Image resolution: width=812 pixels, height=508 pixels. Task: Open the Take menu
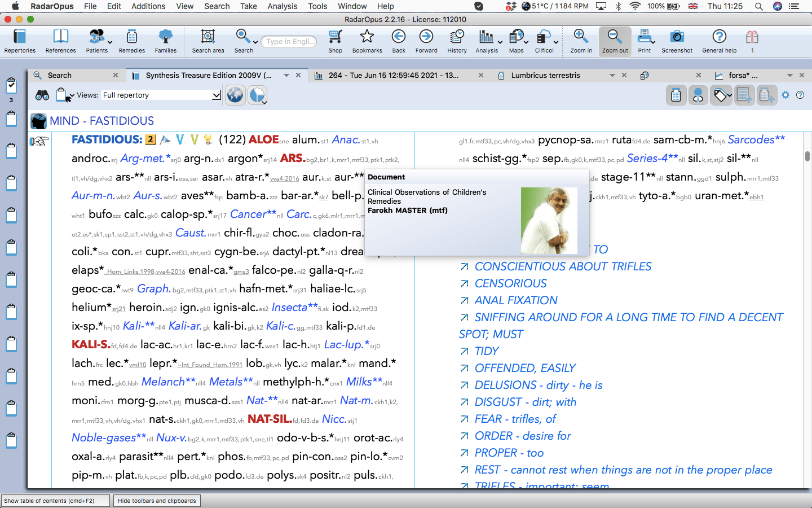249,6
